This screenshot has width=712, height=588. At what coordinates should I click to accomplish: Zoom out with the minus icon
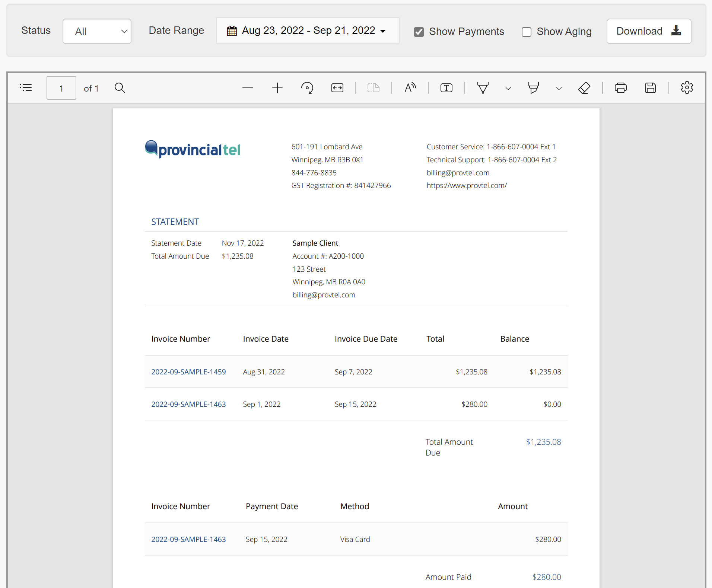click(x=248, y=88)
